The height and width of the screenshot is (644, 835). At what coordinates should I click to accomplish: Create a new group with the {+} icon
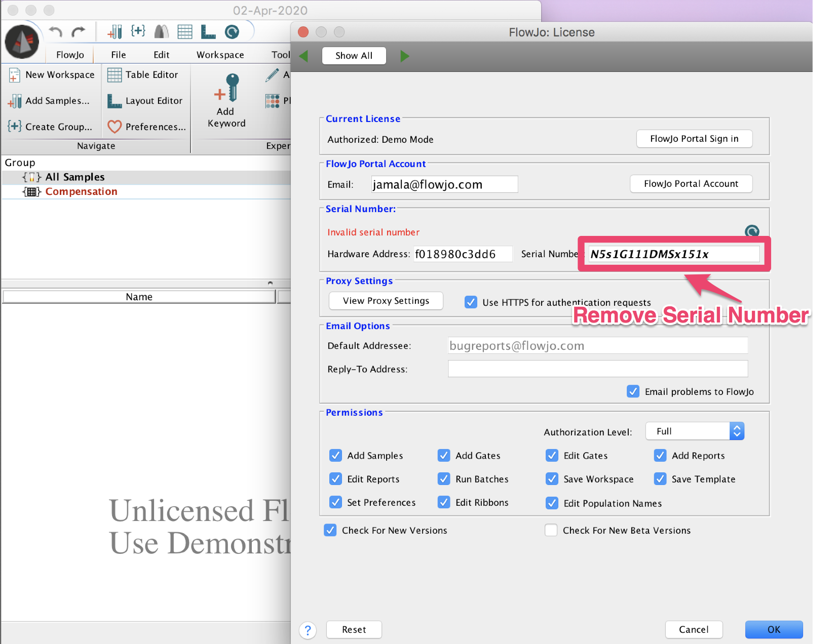point(14,127)
